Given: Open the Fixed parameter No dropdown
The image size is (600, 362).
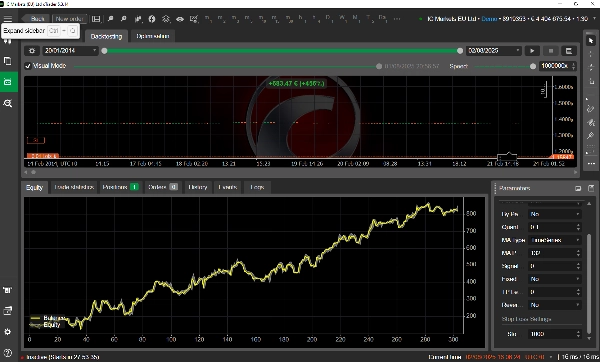Looking at the screenshot, I should (x=555, y=279).
